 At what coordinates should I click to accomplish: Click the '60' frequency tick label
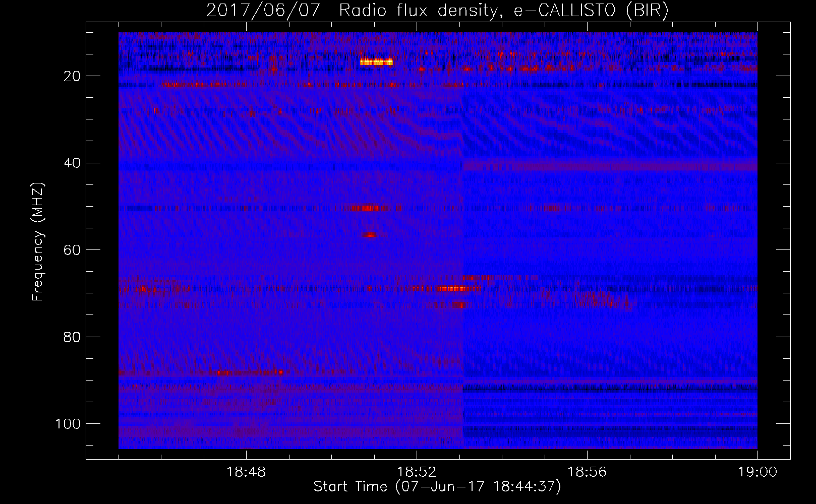click(x=73, y=250)
